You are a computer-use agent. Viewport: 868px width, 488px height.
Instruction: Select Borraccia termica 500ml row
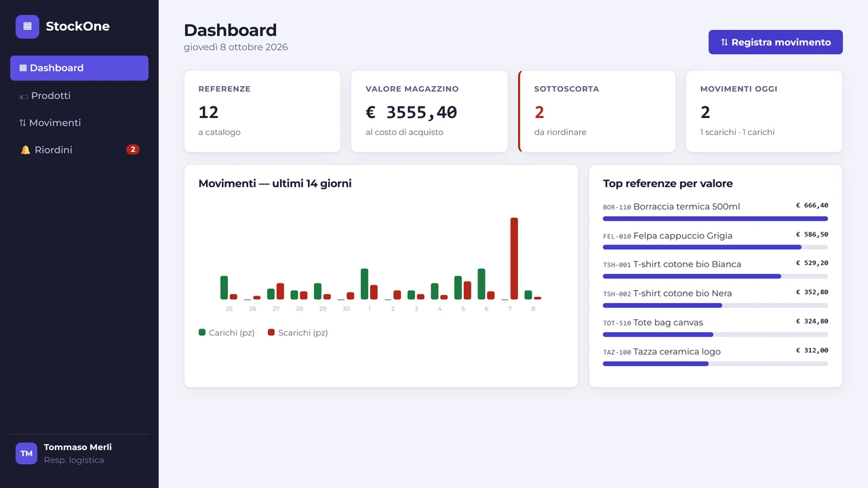pos(715,211)
